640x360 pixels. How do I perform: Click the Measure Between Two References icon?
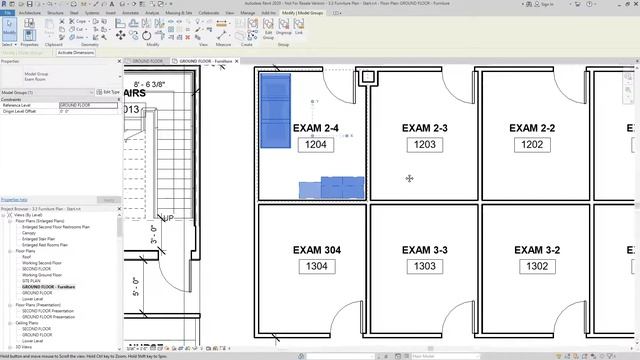pos(222,36)
